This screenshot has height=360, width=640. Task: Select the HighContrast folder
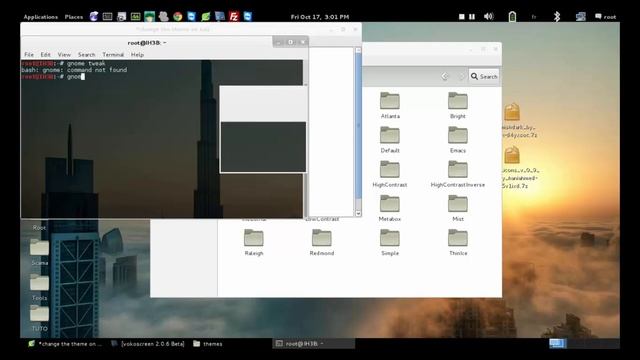pyautogui.click(x=390, y=174)
